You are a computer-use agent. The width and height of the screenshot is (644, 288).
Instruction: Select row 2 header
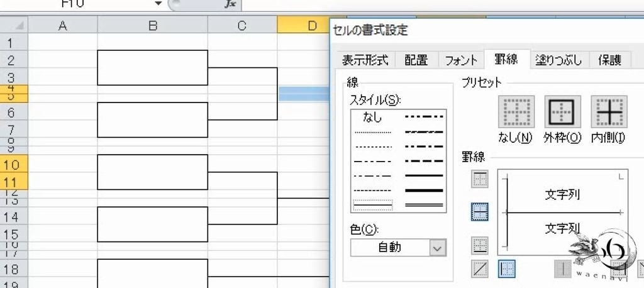[x=14, y=60]
